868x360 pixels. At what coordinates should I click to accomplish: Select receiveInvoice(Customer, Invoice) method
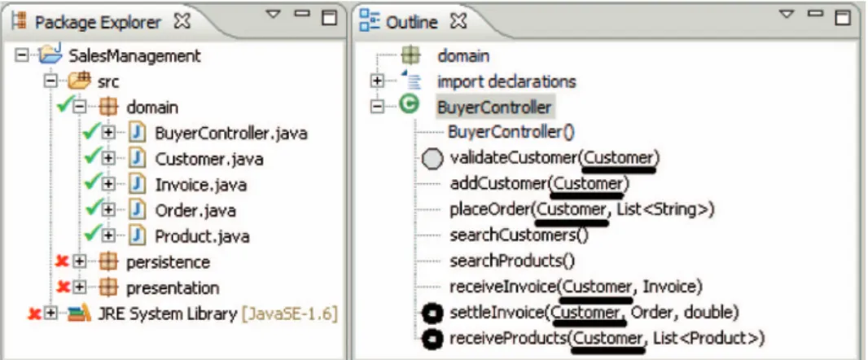[x=576, y=287]
